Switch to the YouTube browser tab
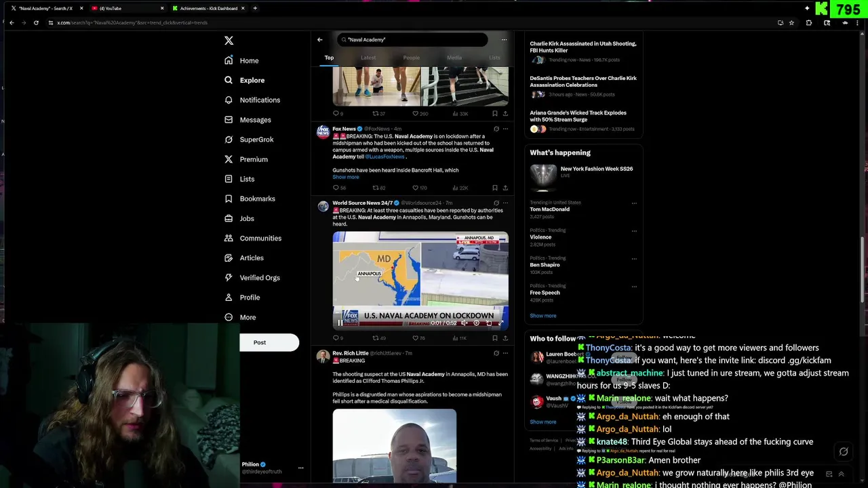 coord(127,8)
